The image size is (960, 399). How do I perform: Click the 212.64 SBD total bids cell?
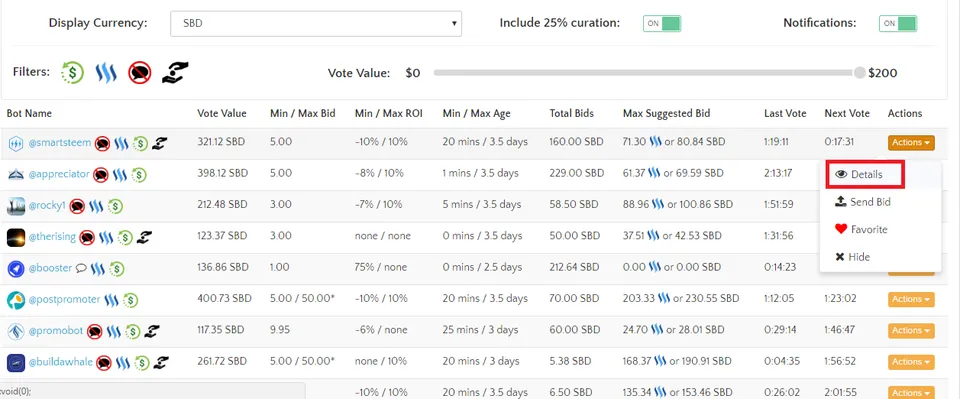(x=576, y=267)
